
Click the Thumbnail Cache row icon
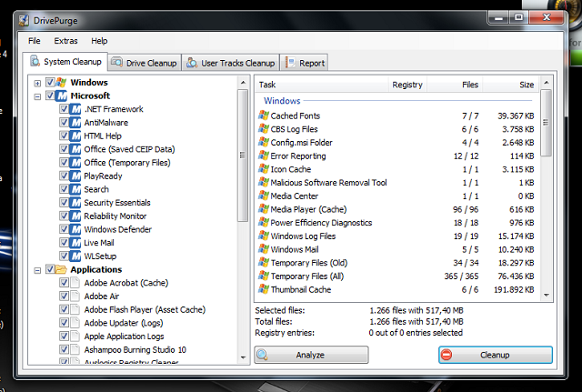point(264,289)
